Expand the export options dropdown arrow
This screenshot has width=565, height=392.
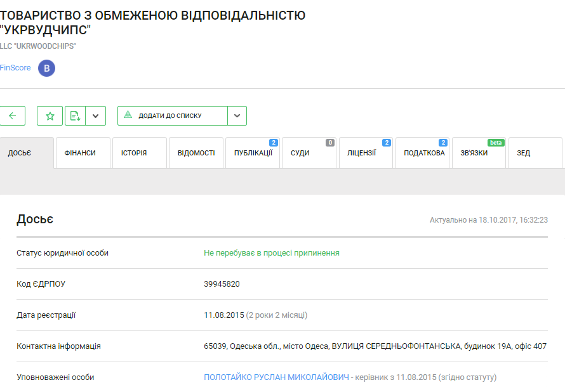(x=95, y=115)
